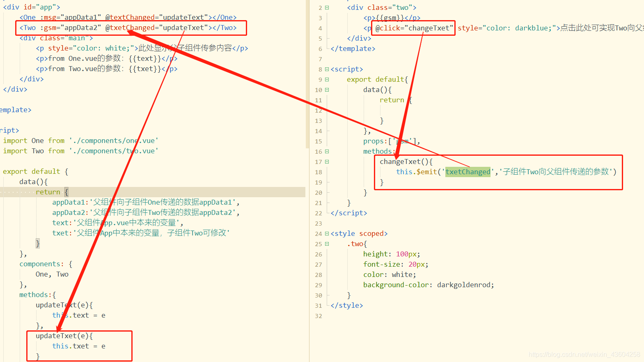Click the this.$emit call on line 18
The width and height of the screenshot is (644, 362).
coord(506,172)
